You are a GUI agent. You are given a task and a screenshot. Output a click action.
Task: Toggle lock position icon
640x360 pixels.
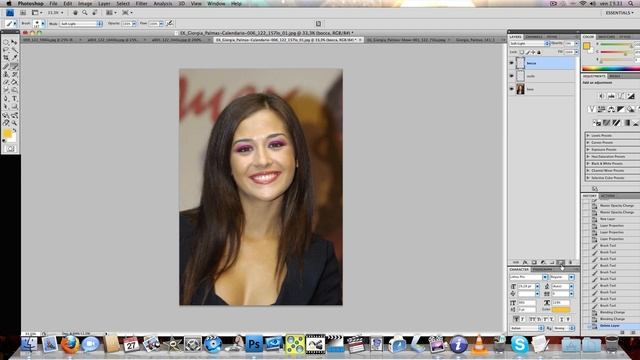[x=533, y=52]
